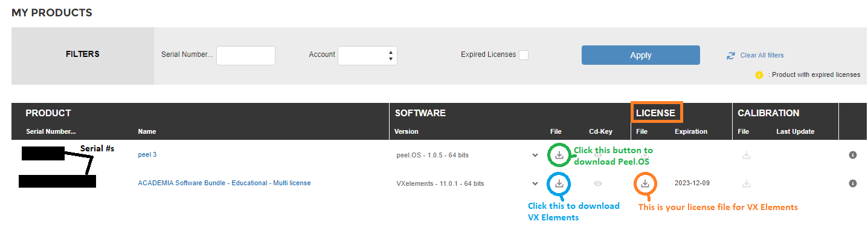Focus the Serial Number filter field
This screenshot has width=868, height=227.
pyautogui.click(x=246, y=55)
